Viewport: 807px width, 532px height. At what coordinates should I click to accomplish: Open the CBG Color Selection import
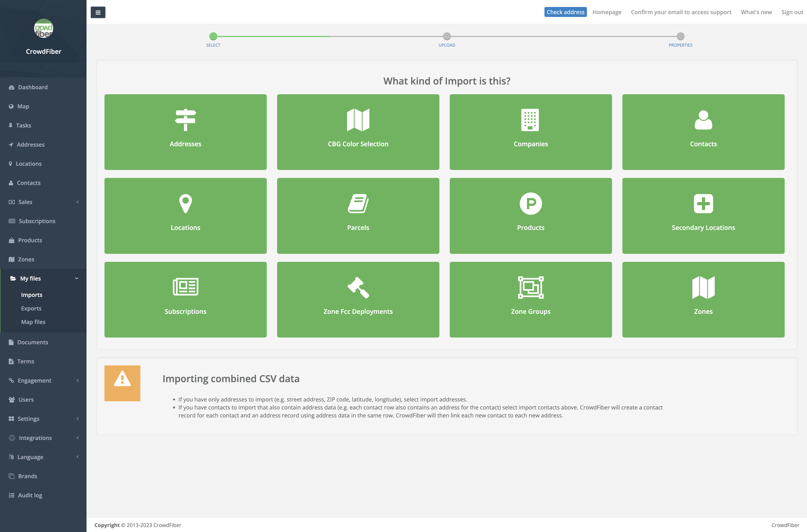(x=358, y=132)
